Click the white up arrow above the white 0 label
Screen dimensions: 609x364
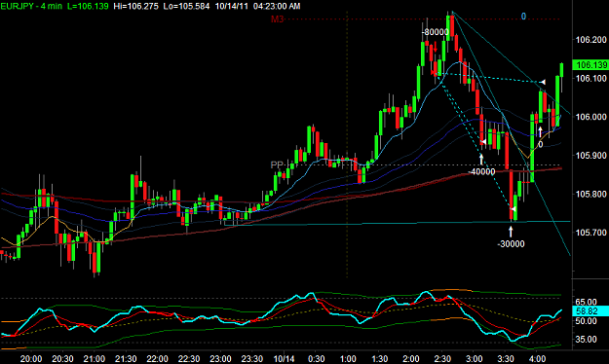540,131
